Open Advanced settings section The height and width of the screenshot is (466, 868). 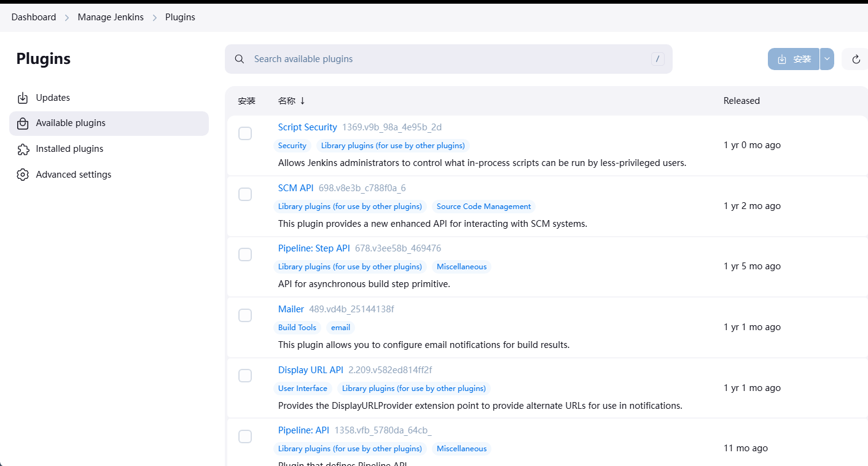[109, 175]
